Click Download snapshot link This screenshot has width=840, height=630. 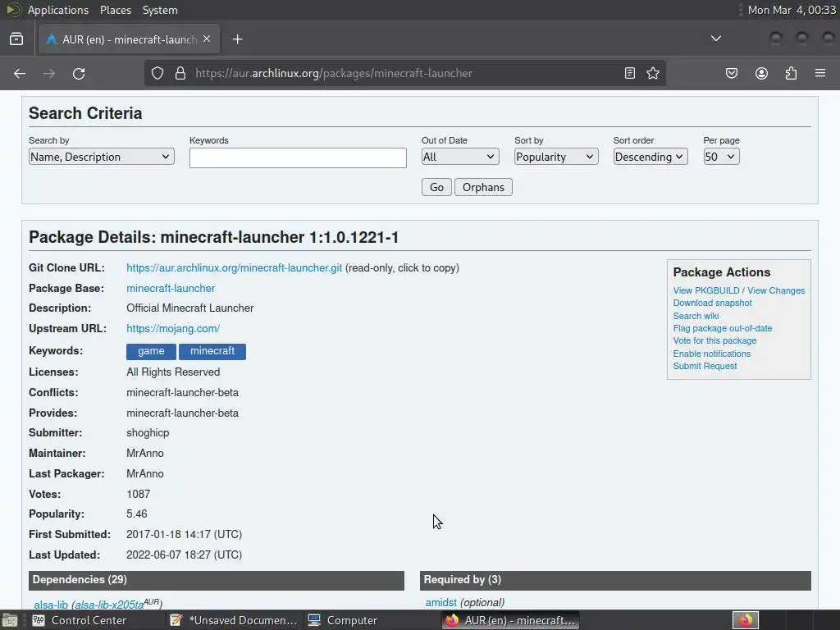coord(712,303)
